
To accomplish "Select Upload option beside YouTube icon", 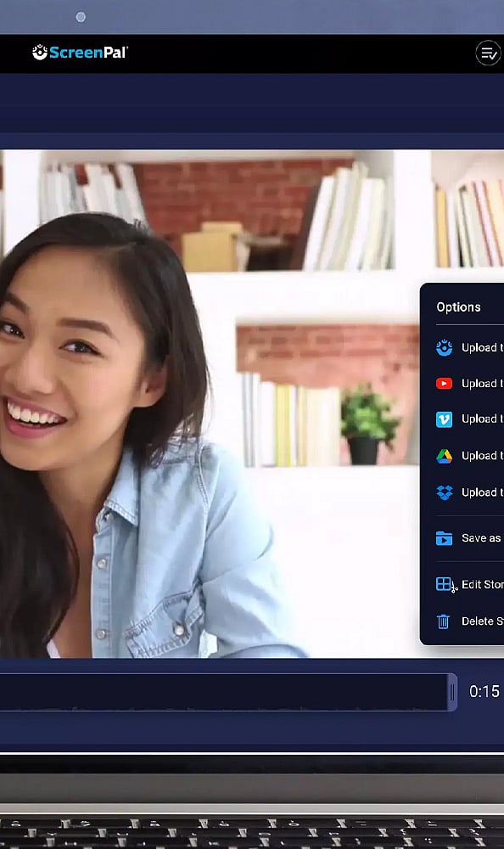I will click(x=482, y=384).
